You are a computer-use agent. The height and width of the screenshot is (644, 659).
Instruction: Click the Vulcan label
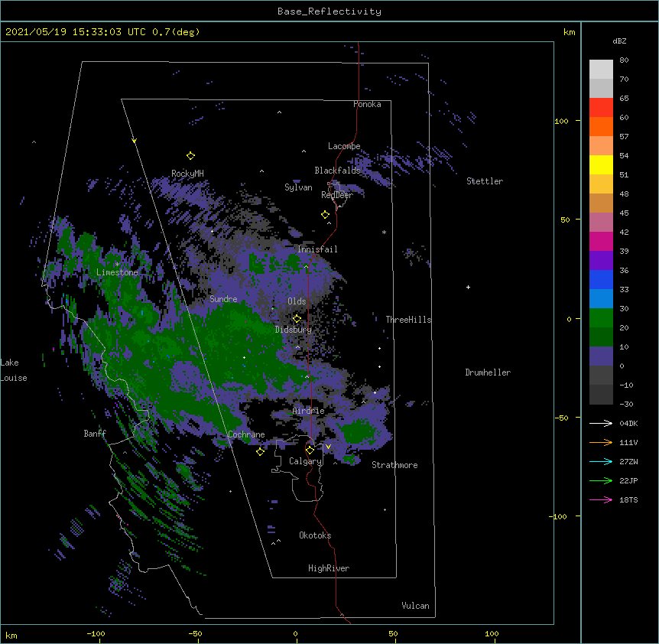click(x=415, y=606)
